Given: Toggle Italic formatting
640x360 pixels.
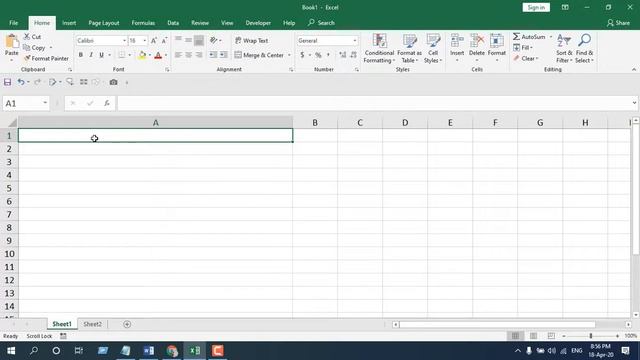Looking at the screenshot, I should point(91,55).
